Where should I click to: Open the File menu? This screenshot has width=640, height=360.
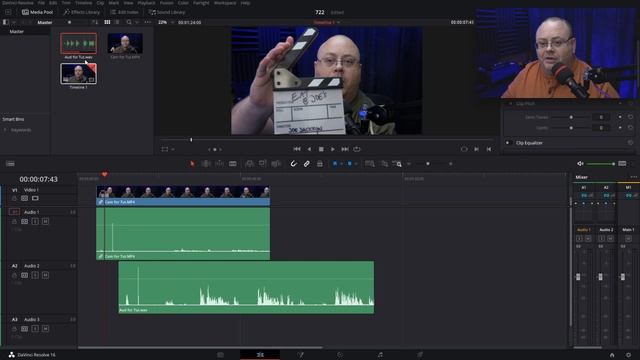tap(41, 3)
